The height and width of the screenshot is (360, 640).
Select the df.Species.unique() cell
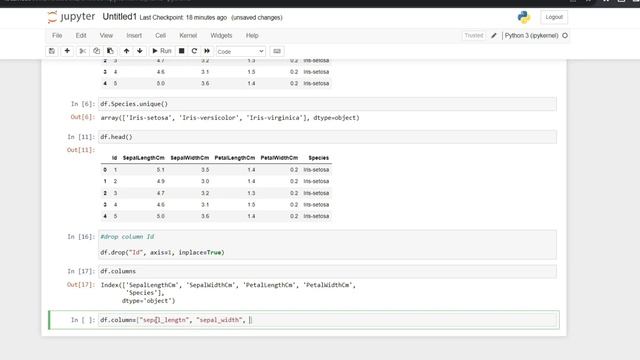[x=327, y=104]
